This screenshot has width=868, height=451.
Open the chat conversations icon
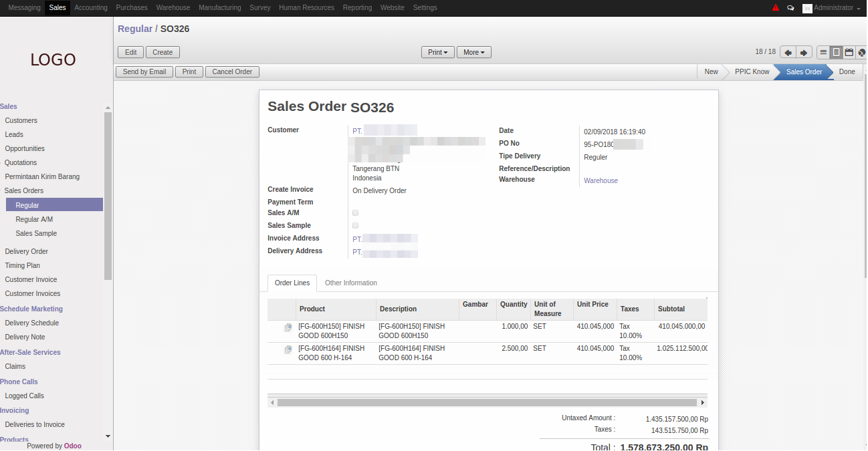point(790,8)
